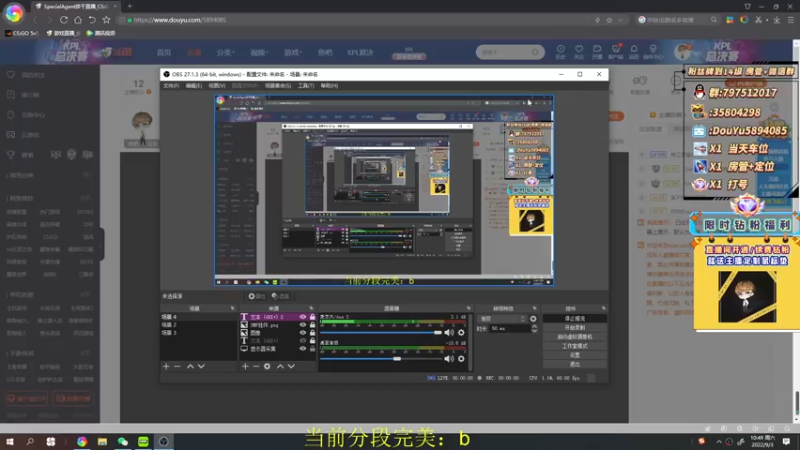
Task: Hide the 文本 (GDI+) 2 source
Action: click(303, 317)
